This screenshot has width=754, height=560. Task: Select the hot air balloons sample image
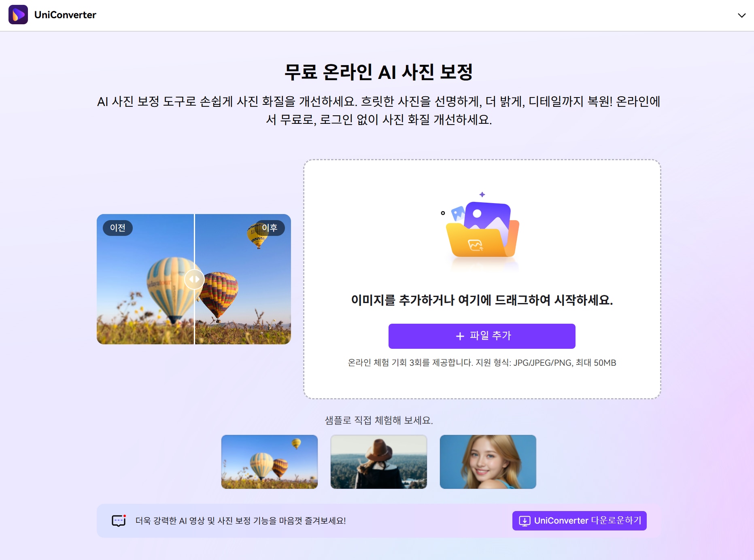[270, 462]
